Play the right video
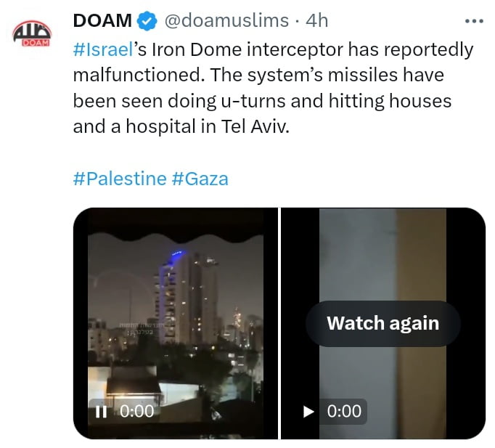 [308, 411]
